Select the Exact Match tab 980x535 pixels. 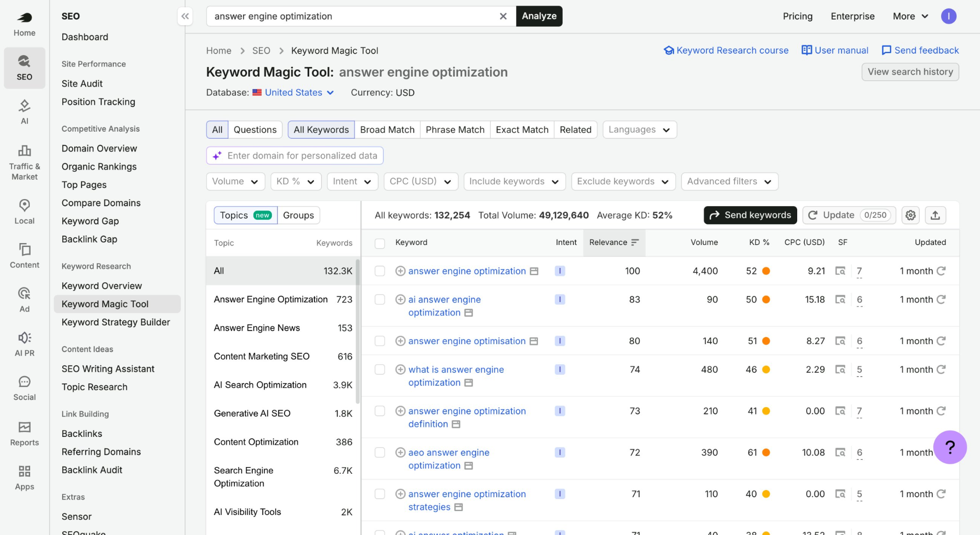point(522,130)
